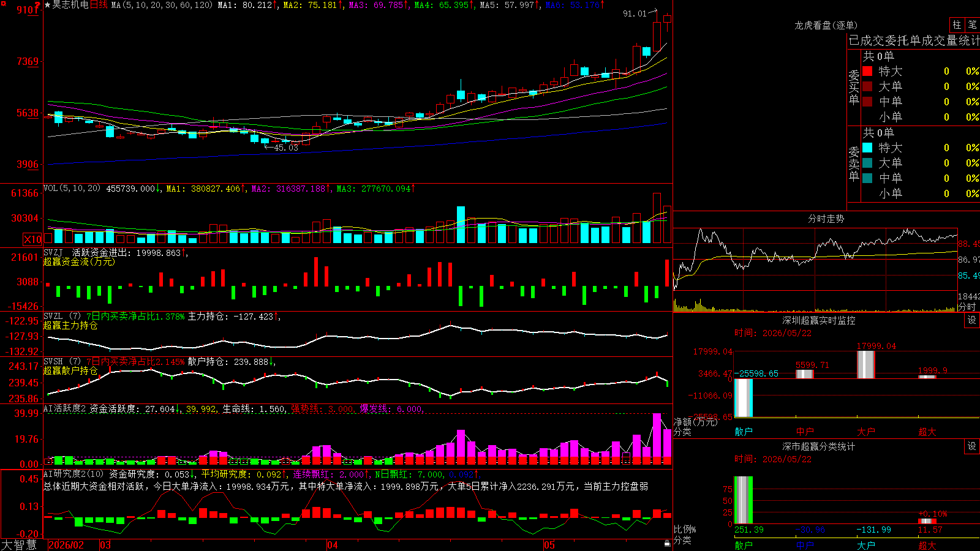This screenshot has height=551, width=980.
Task: Click the cyan 特大 sell-order swatch
Action: pyautogui.click(x=867, y=148)
